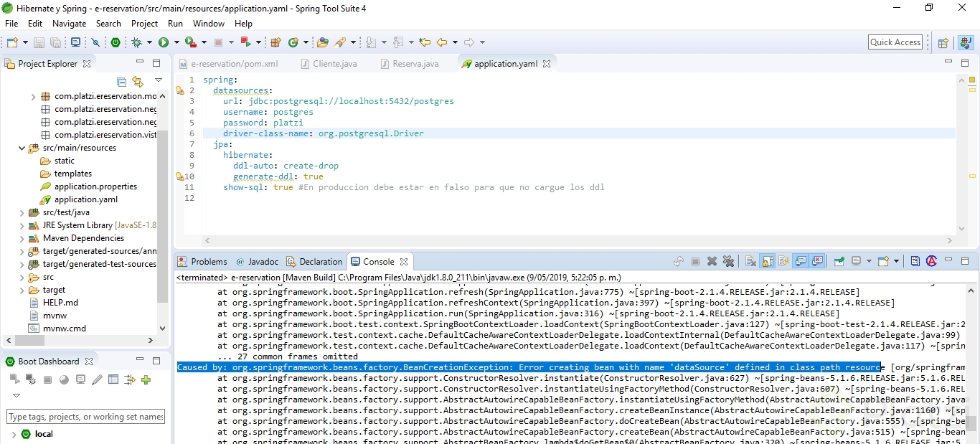Click the table icon in Boot Dashboard

(x=113, y=379)
